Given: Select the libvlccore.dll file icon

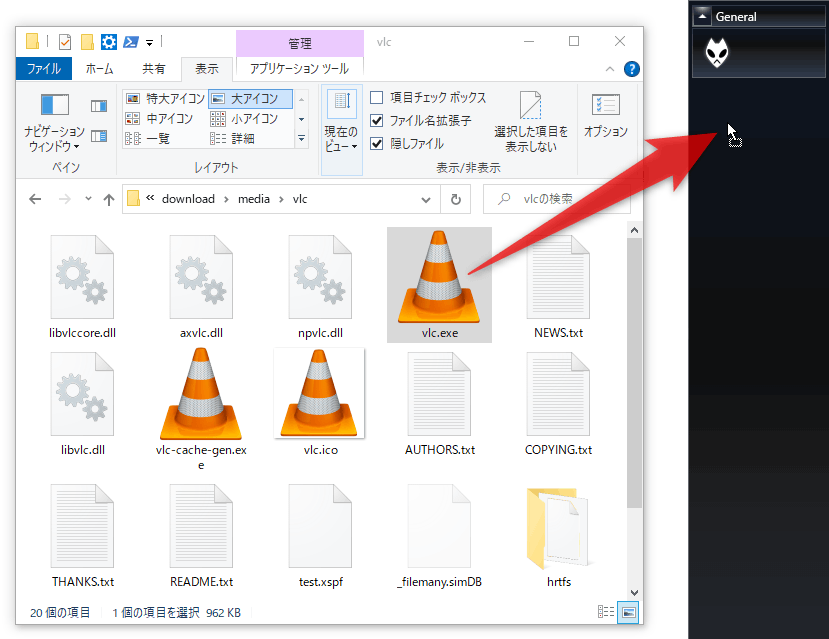Looking at the screenshot, I should point(82,277).
